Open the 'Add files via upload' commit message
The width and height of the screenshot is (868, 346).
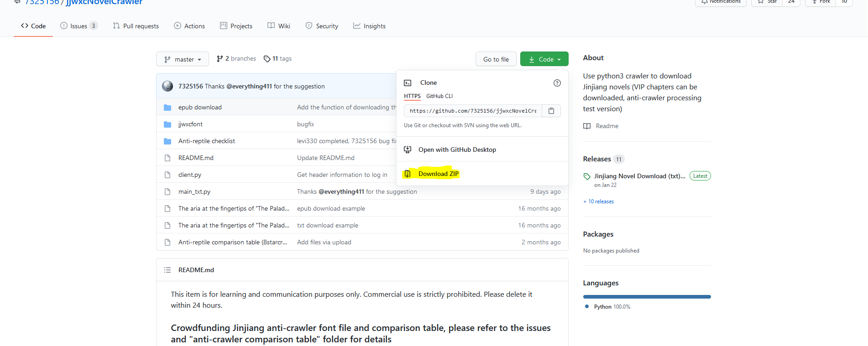click(324, 243)
